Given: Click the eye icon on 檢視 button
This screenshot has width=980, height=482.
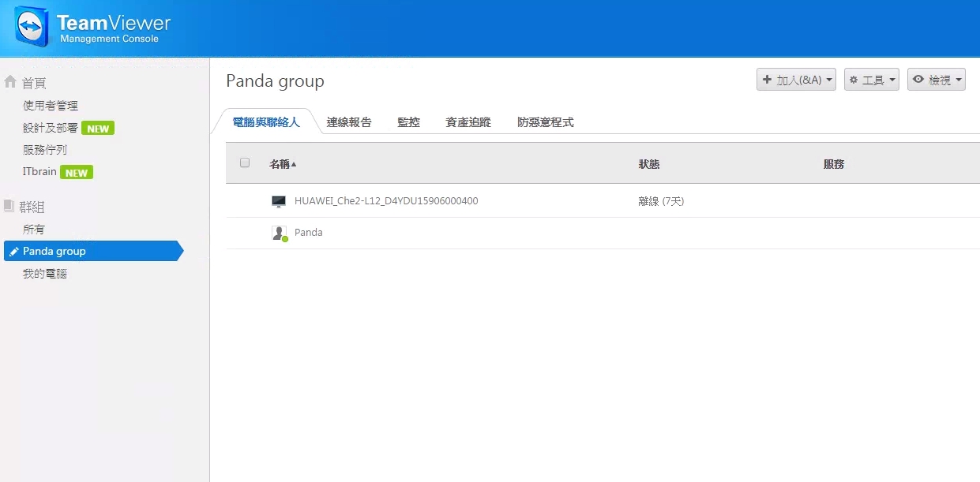Looking at the screenshot, I should point(920,79).
